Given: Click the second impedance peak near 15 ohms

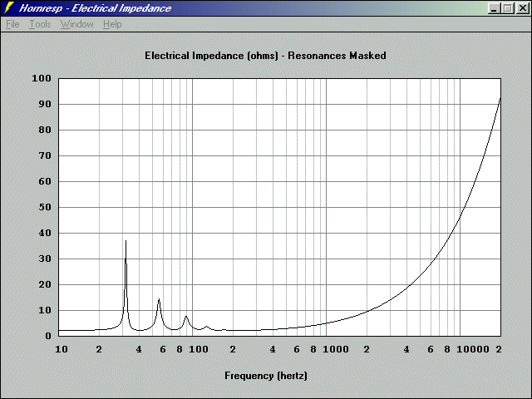Looking at the screenshot, I should pyautogui.click(x=159, y=299).
